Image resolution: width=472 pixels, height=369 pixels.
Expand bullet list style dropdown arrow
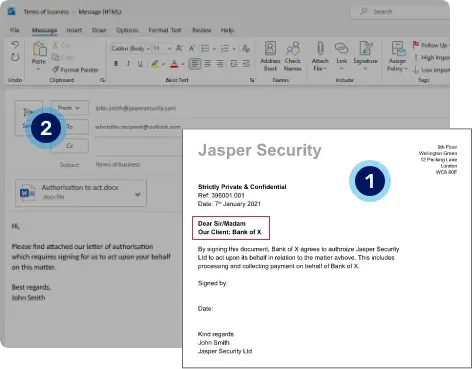click(214, 49)
